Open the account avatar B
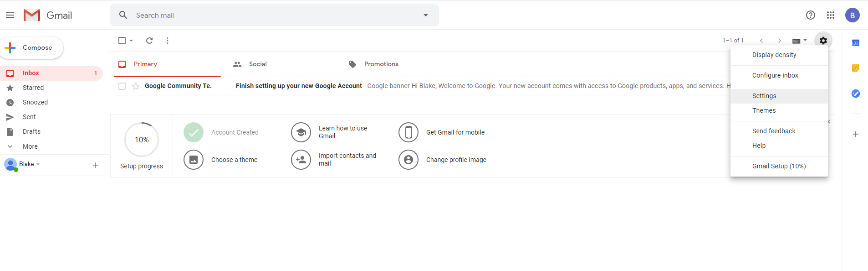 (x=853, y=15)
